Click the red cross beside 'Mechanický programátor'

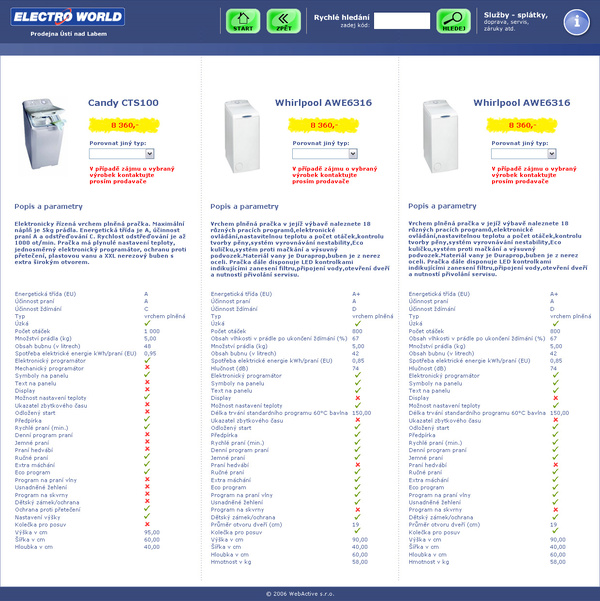pos(147,368)
